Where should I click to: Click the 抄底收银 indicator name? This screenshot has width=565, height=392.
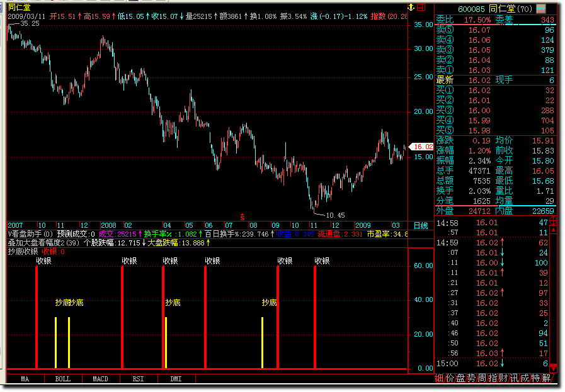coord(23,252)
